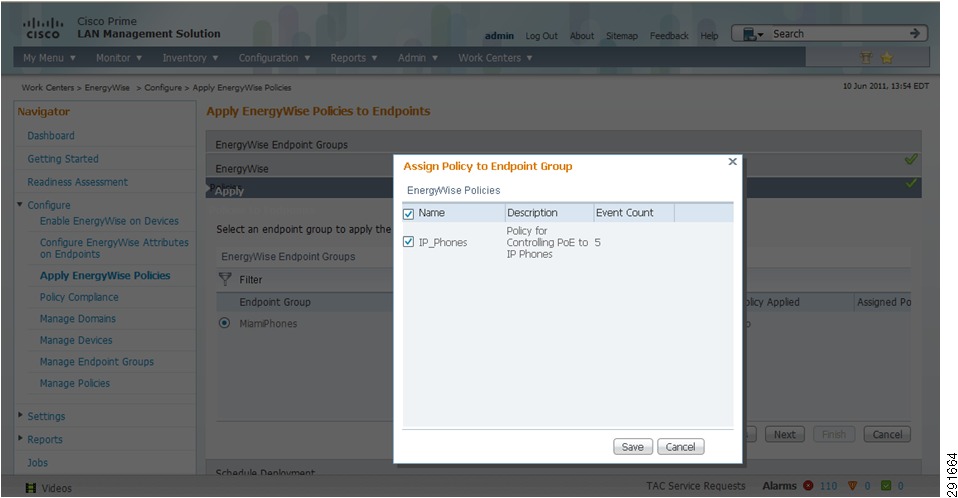
Task: Open Dashboard in the Navigator
Action: (x=51, y=136)
